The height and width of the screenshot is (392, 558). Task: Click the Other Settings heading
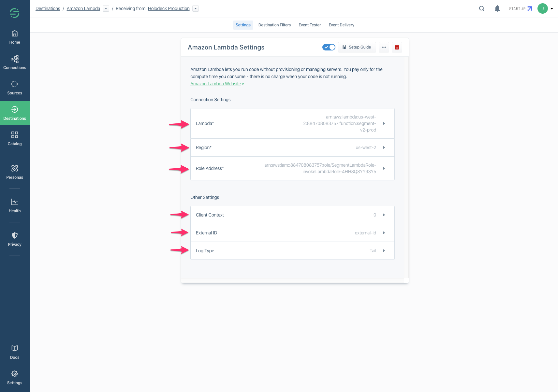[205, 197]
